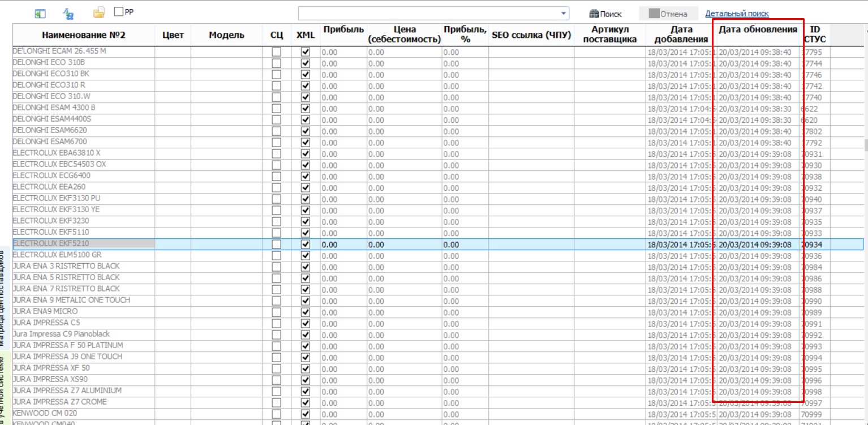The image size is (868, 425).
Task: Toggle the PP checkbox in toolbar
Action: tap(119, 11)
